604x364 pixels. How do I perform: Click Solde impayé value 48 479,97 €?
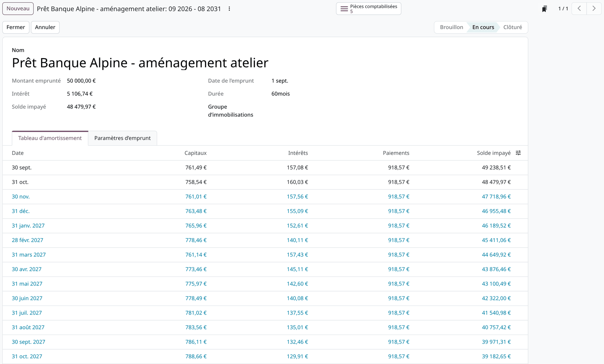[81, 107]
